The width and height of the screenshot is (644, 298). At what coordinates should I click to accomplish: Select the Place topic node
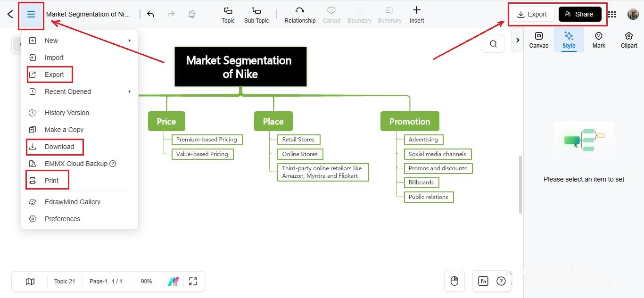(x=273, y=121)
